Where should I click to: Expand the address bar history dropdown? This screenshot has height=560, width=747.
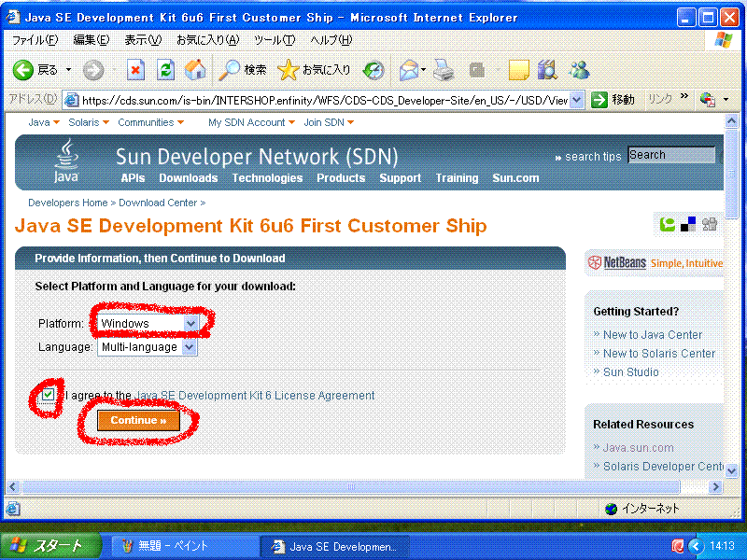(x=576, y=100)
